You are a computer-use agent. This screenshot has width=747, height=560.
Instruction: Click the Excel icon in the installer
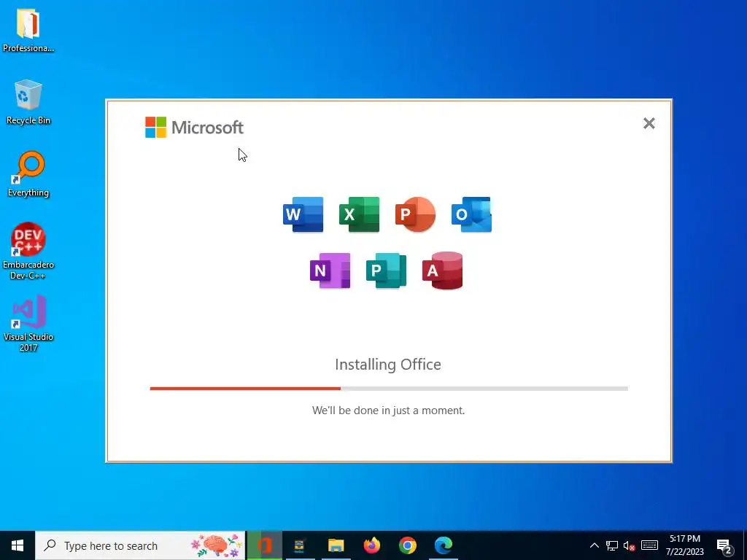[x=359, y=214]
